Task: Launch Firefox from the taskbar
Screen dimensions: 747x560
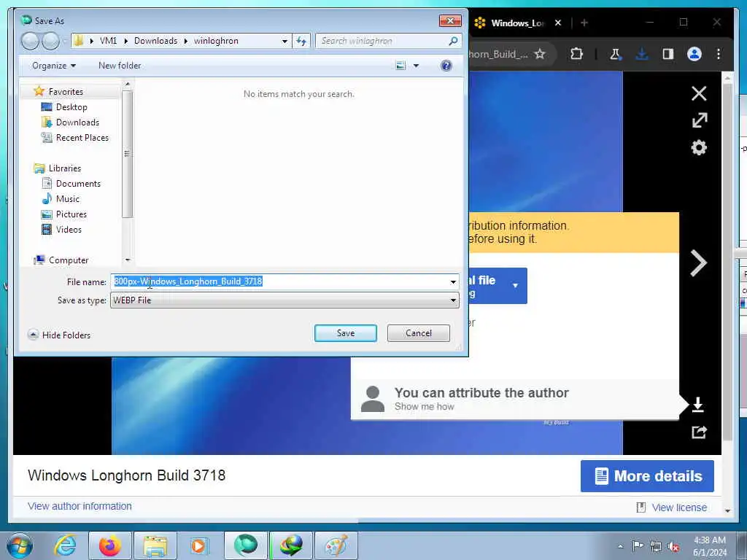Action: [x=109, y=545]
